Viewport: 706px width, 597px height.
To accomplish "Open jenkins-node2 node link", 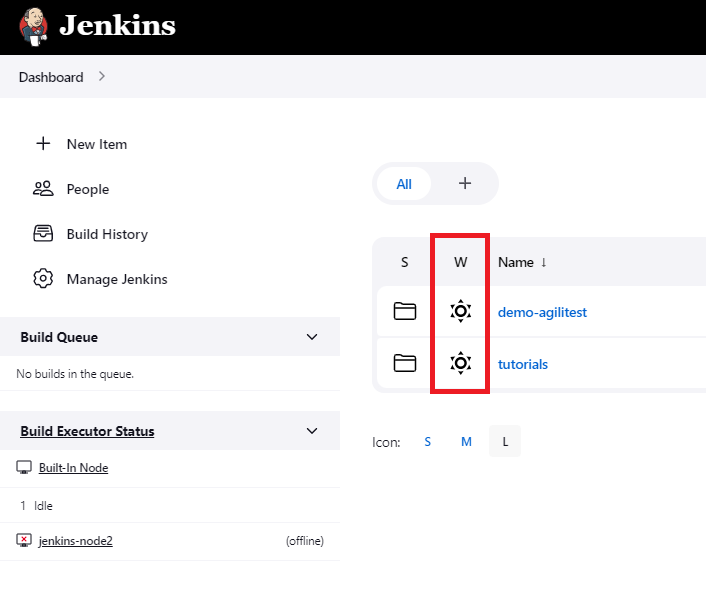I will 76,541.
